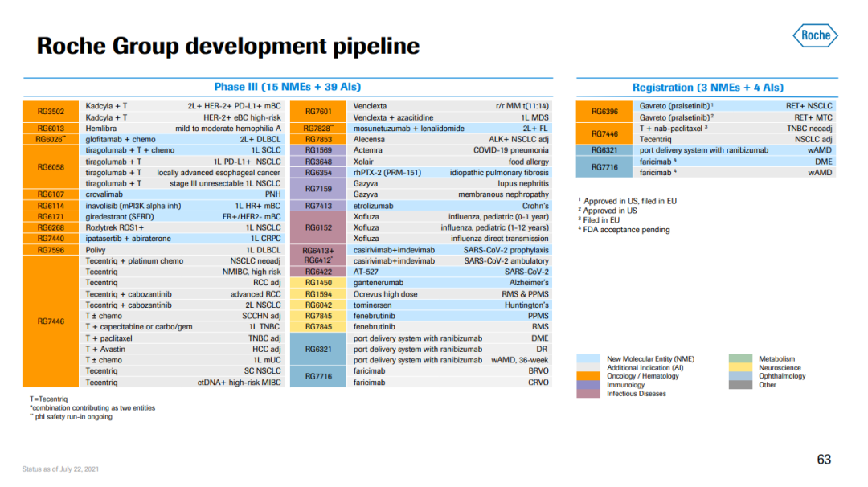Click the 'fenebrutinib' PPMS row

tap(450, 316)
